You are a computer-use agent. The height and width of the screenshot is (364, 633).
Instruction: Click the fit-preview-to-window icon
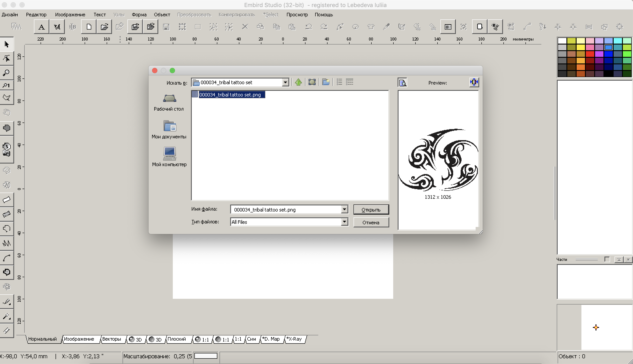(x=474, y=82)
